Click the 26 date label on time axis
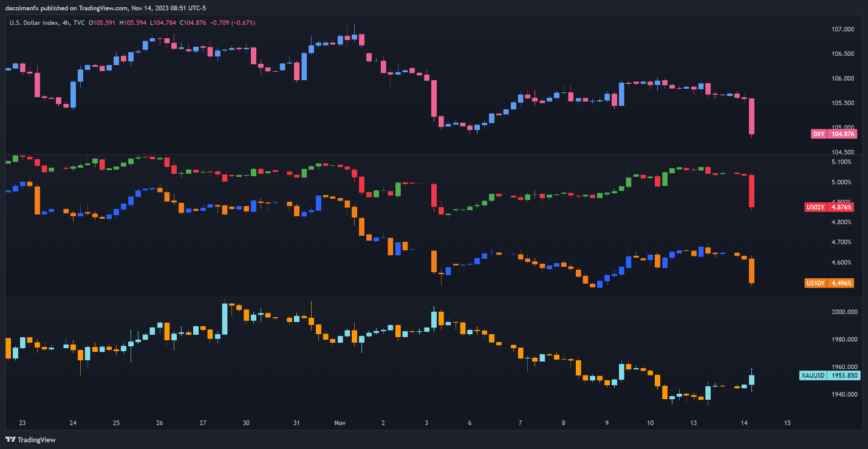 [x=159, y=422]
